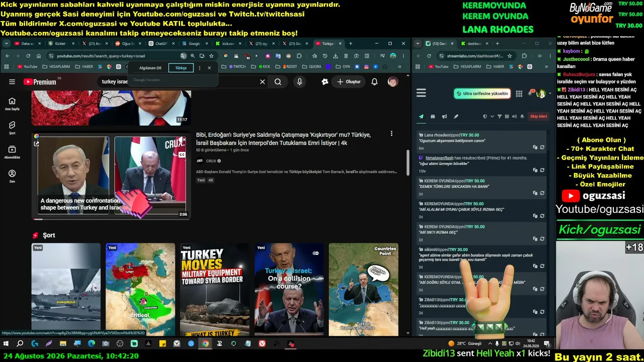Click the Oluştur create button

pyautogui.click(x=349, y=82)
